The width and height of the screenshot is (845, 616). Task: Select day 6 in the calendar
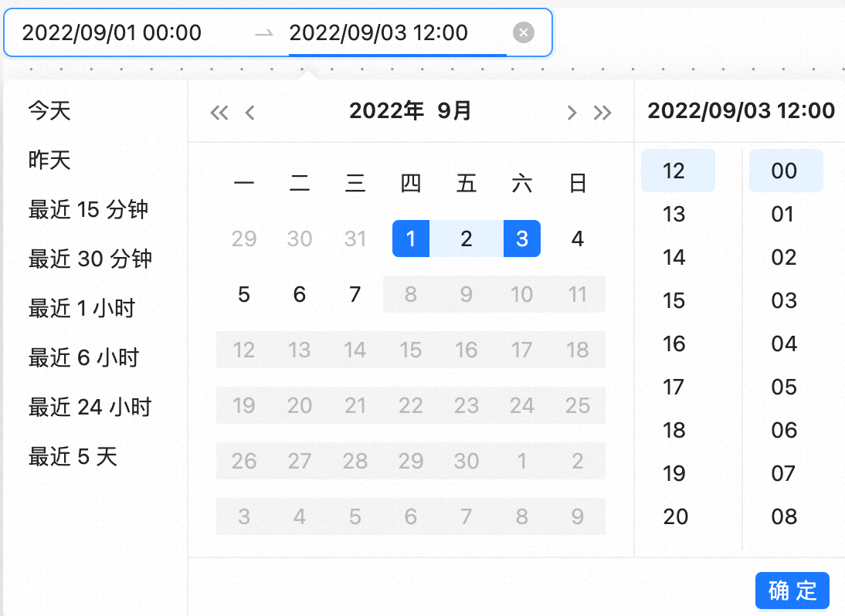pos(300,294)
